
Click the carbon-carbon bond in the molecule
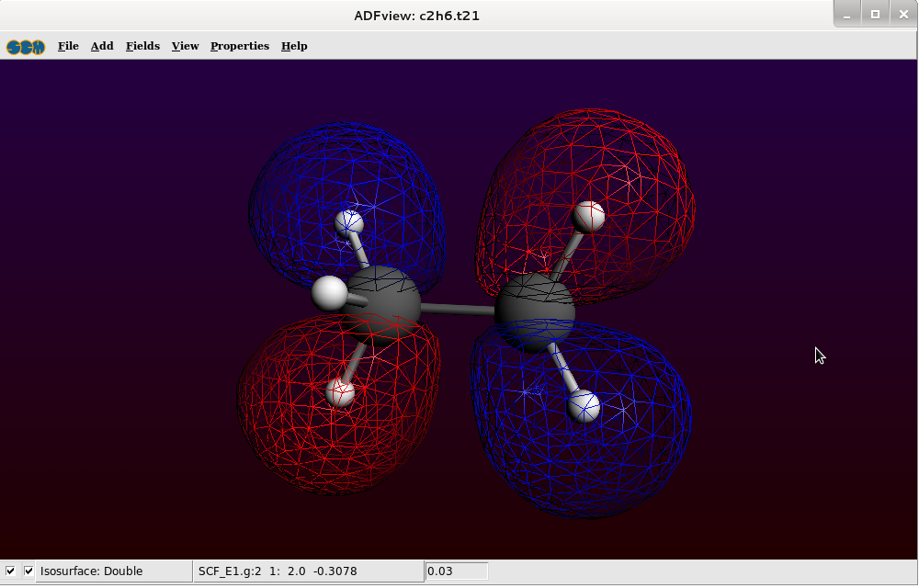pos(458,309)
